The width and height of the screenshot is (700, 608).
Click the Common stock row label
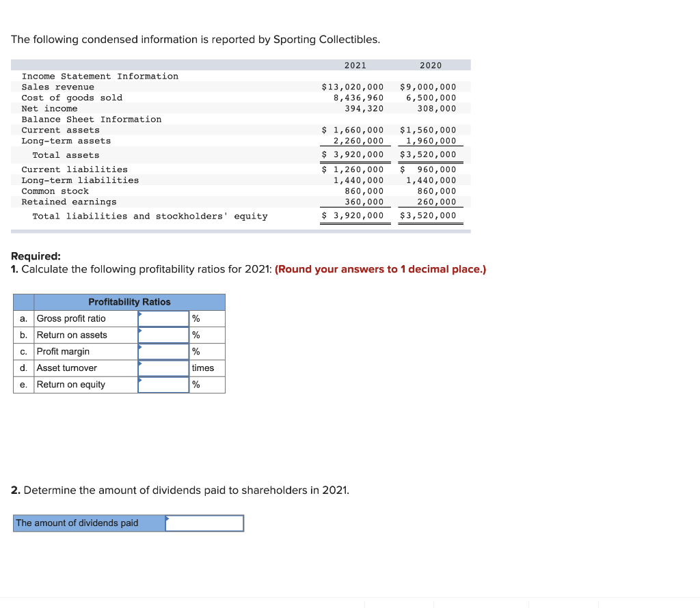[55, 191]
